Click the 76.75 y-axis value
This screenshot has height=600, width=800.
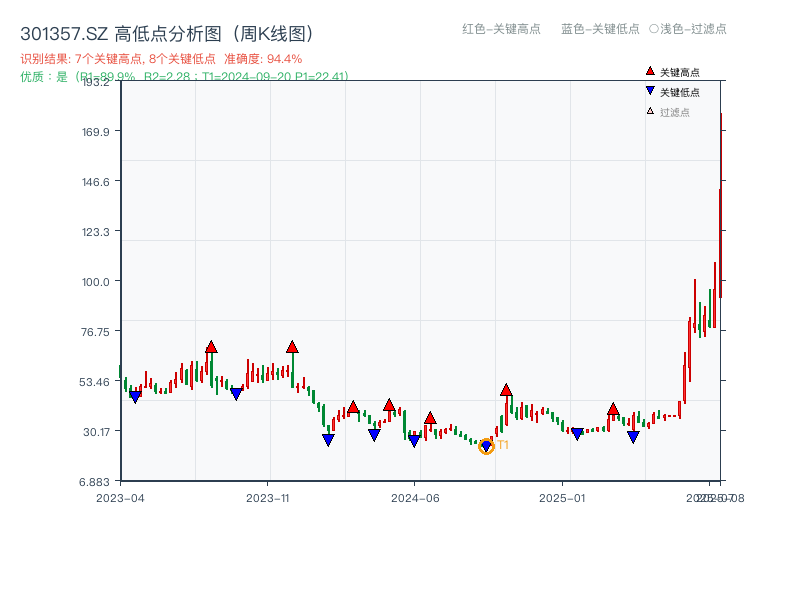(x=95, y=332)
